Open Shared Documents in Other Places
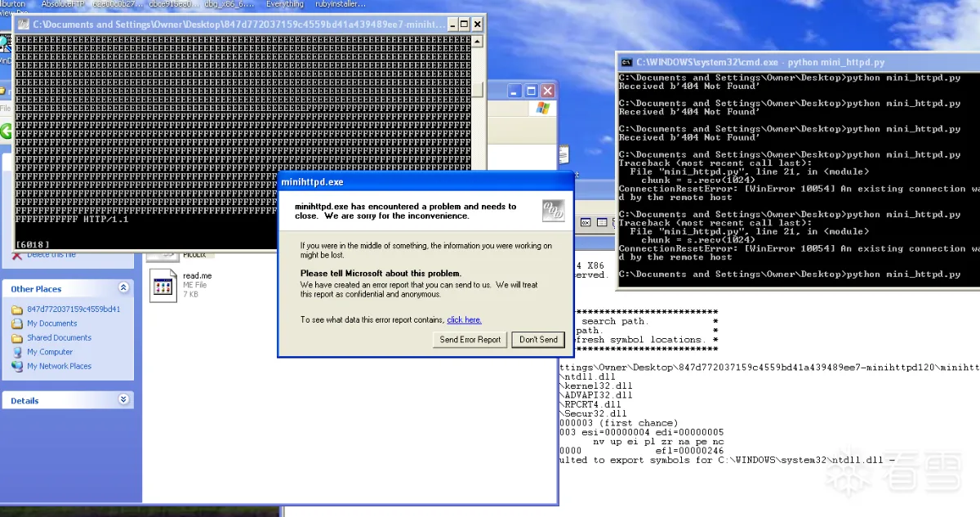Image resolution: width=980 pixels, height=517 pixels. pos(59,337)
